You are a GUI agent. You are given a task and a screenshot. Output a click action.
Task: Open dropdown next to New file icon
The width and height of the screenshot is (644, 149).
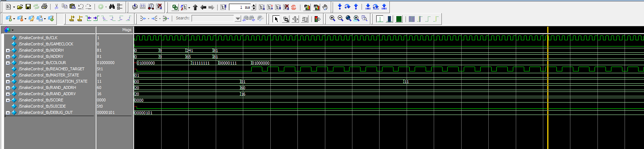(14, 7)
